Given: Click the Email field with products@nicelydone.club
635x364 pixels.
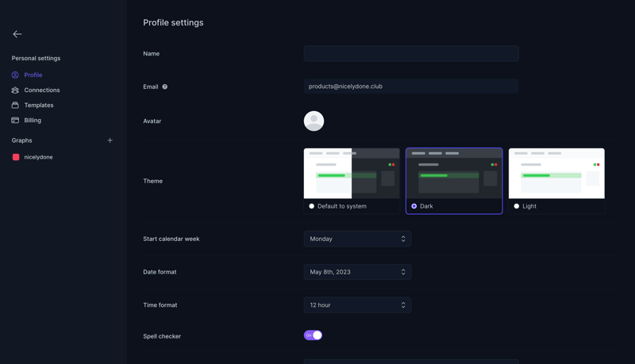Looking at the screenshot, I should coord(411,86).
